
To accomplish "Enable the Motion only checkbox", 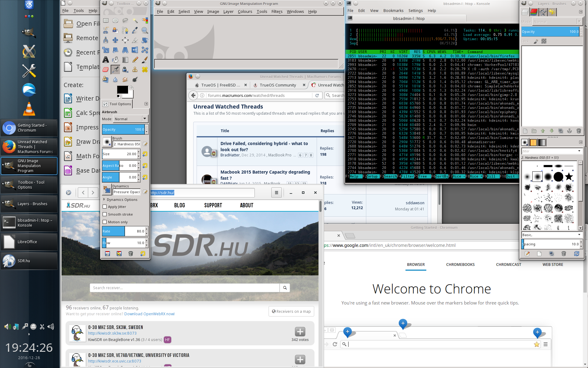I will pos(105,222).
